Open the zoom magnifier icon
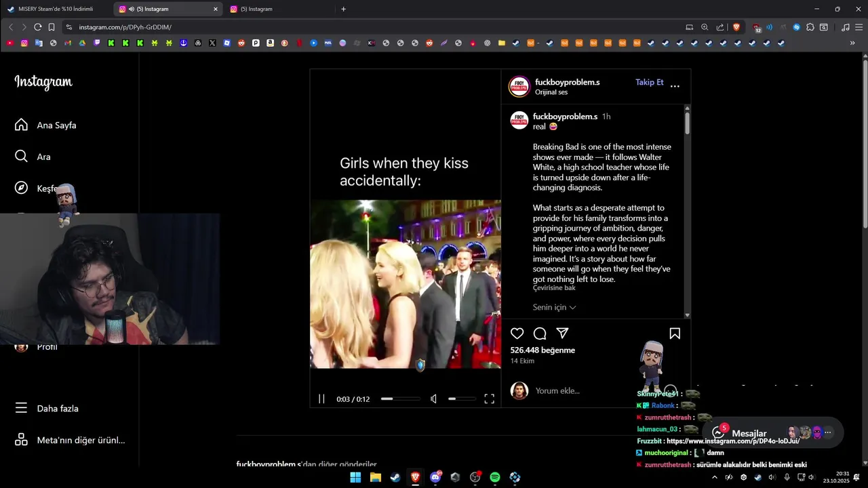This screenshot has width=868, height=488. click(705, 27)
